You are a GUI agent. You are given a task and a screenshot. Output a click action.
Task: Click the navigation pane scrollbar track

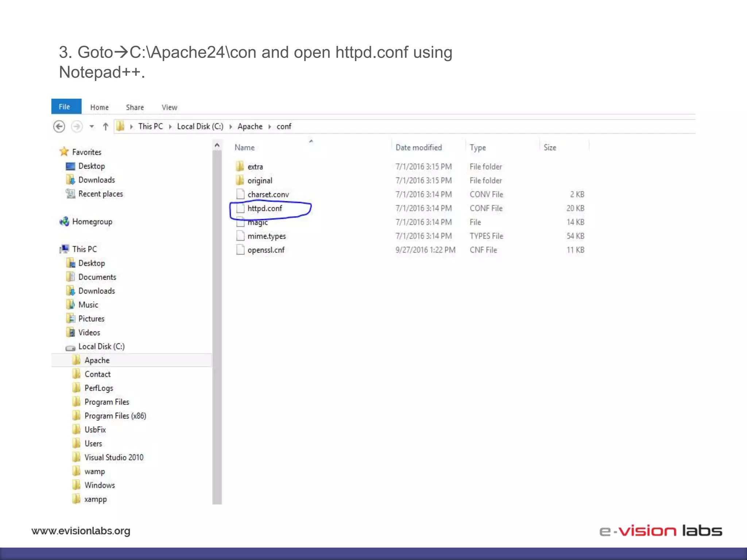point(217,328)
